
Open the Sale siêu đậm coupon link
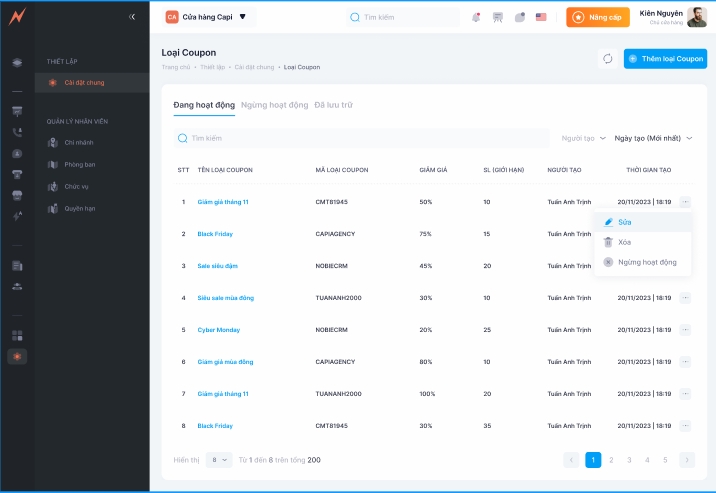tap(217, 266)
